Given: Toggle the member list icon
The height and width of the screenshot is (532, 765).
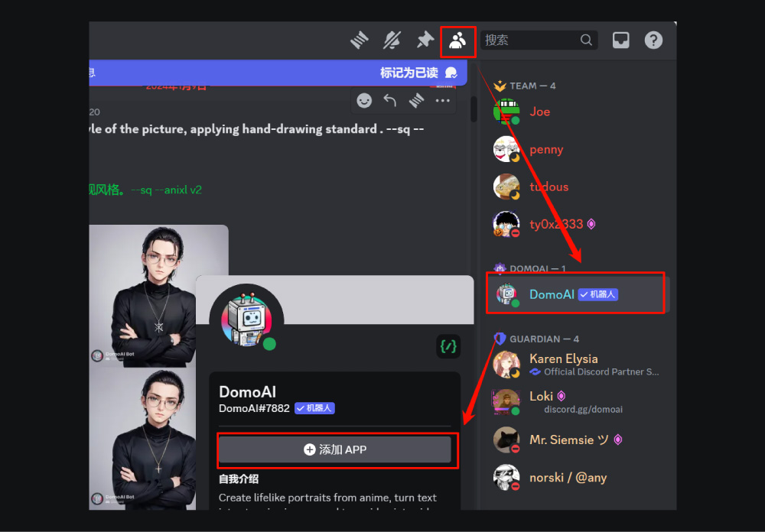Looking at the screenshot, I should pos(457,41).
